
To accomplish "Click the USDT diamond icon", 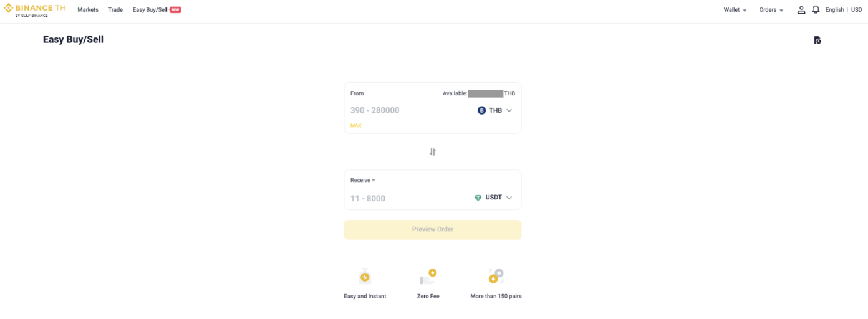I will [x=478, y=198].
